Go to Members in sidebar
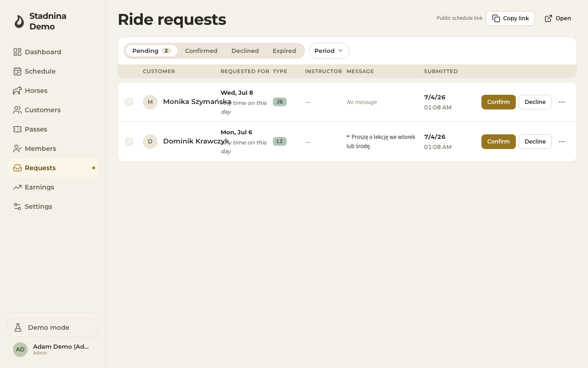This screenshot has height=368, width=588. click(x=53, y=149)
